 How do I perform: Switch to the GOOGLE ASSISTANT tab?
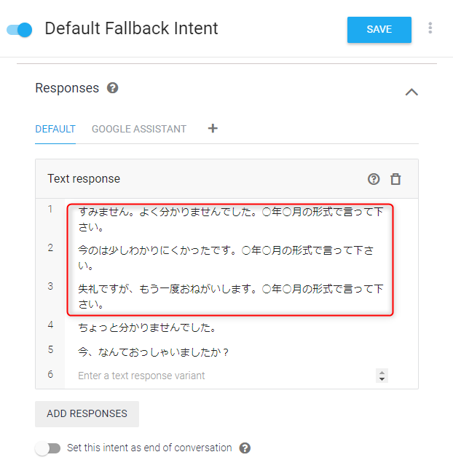click(139, 129)
